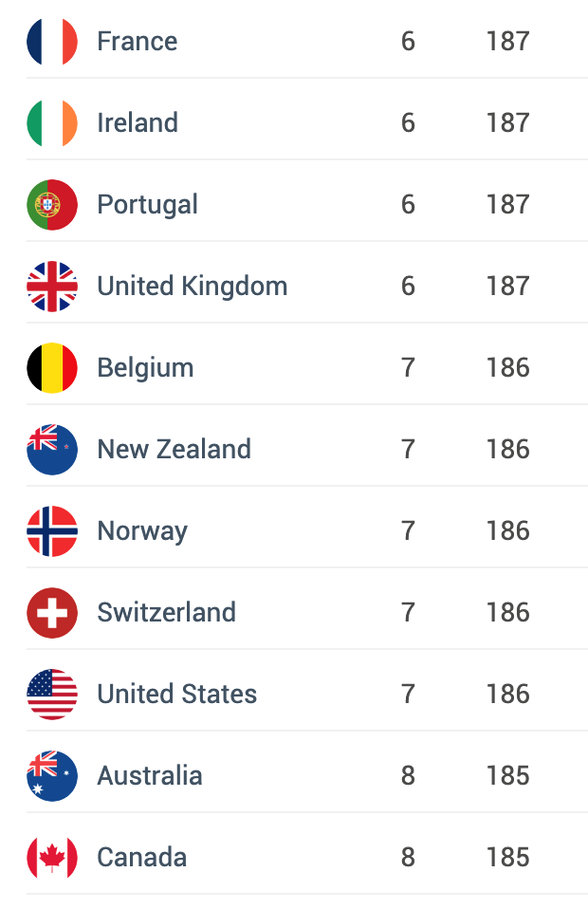
Task: Select the Norway flag icon
Action: point(52,531)
